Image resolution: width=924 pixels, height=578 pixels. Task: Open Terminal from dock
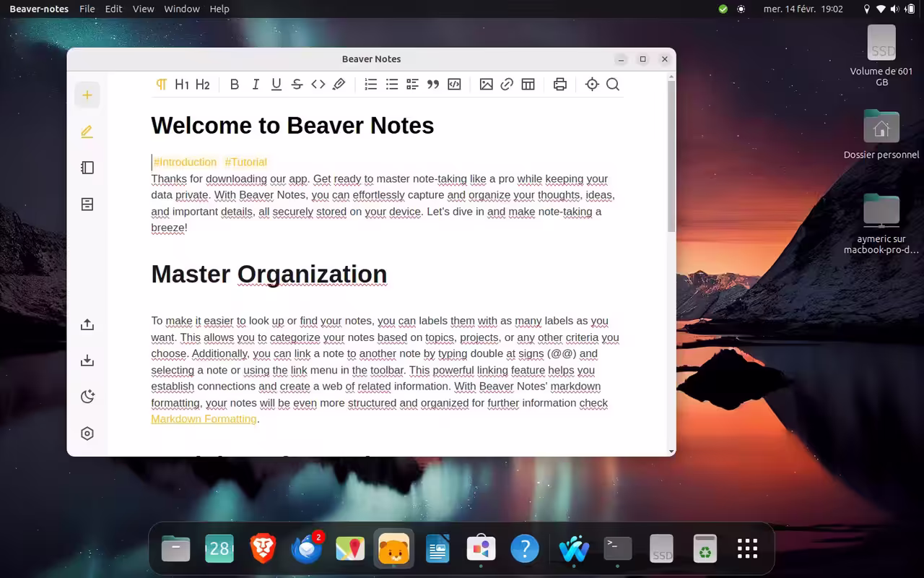(x=618, y=549)
